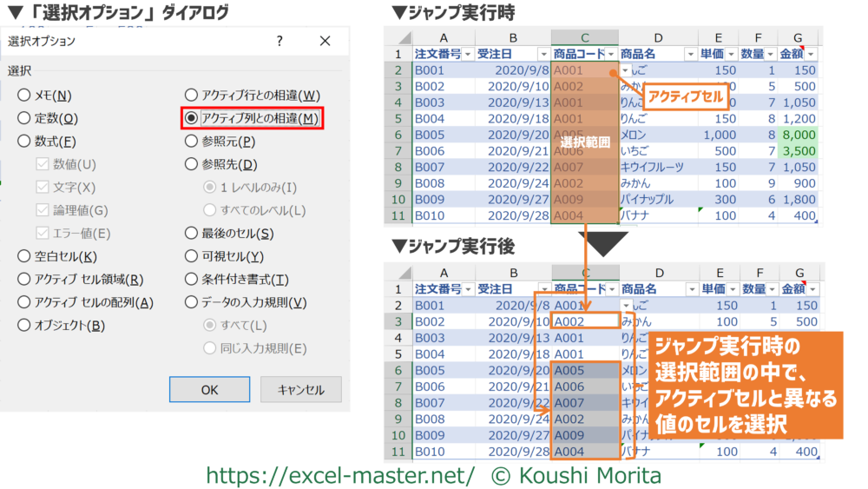Screen dimensions: 868x489
Task: Click select-all corner of ジャンプ実行時 sheet
Action: (398, 37)
